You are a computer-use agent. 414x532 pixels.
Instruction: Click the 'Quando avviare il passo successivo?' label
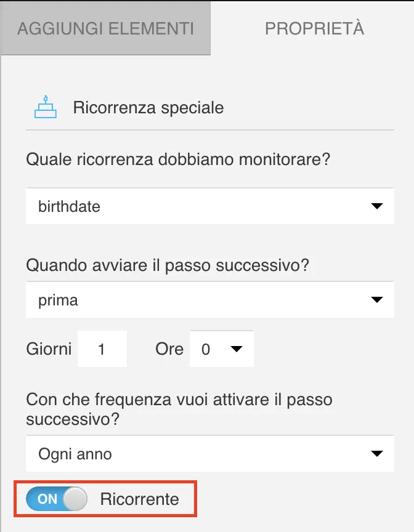[x=168, y=265]
